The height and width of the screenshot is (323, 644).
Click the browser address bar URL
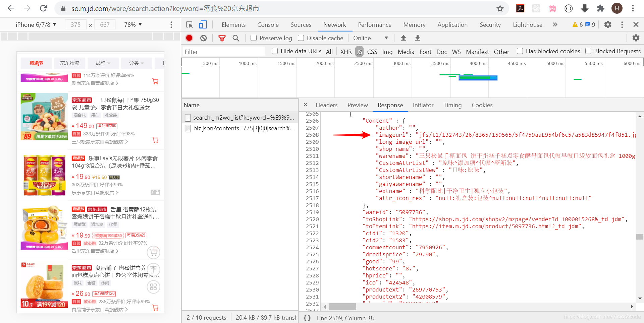pos(165,8)
